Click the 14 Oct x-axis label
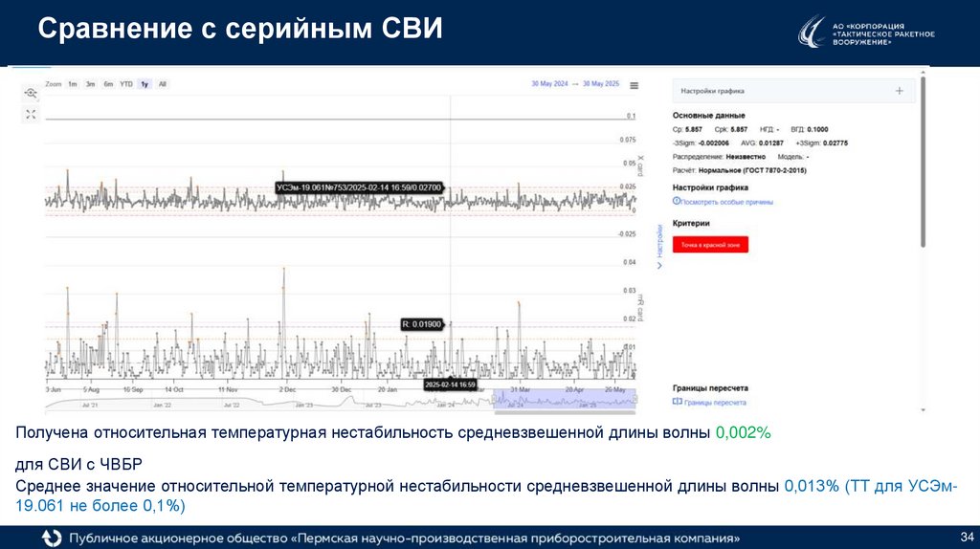Viewport: 980px width, 549px height. pos(174,389)
